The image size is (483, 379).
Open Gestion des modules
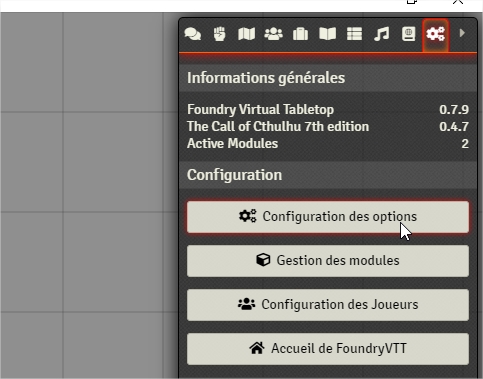coord(328,261)
